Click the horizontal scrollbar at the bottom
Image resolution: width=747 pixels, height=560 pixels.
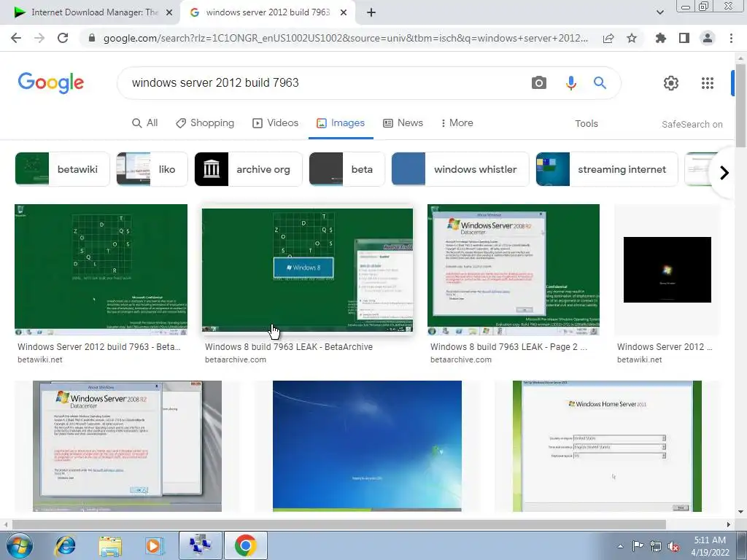coord(338,524)
